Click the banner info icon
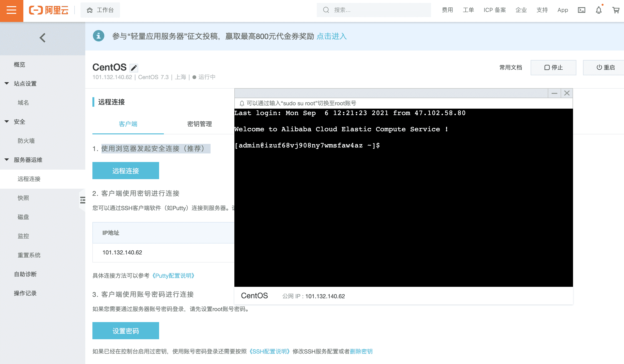624x364 pixels. click(x=98, y=36)
